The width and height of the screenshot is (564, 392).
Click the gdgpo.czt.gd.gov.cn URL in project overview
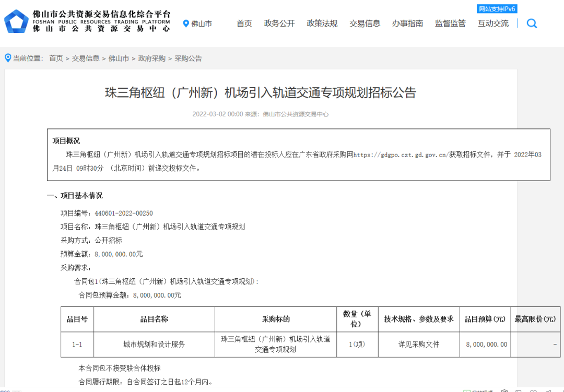tap(401, 155)
